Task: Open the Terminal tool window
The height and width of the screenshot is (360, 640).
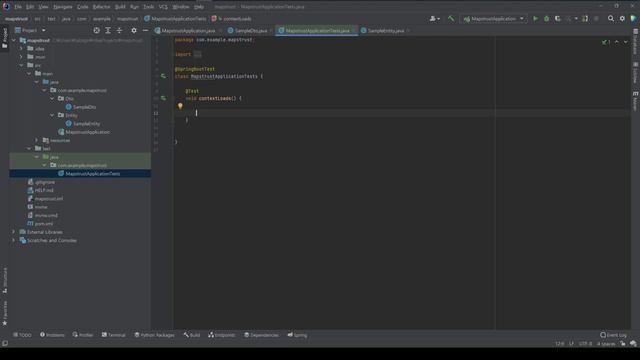Action: click(x=114, y=335)
